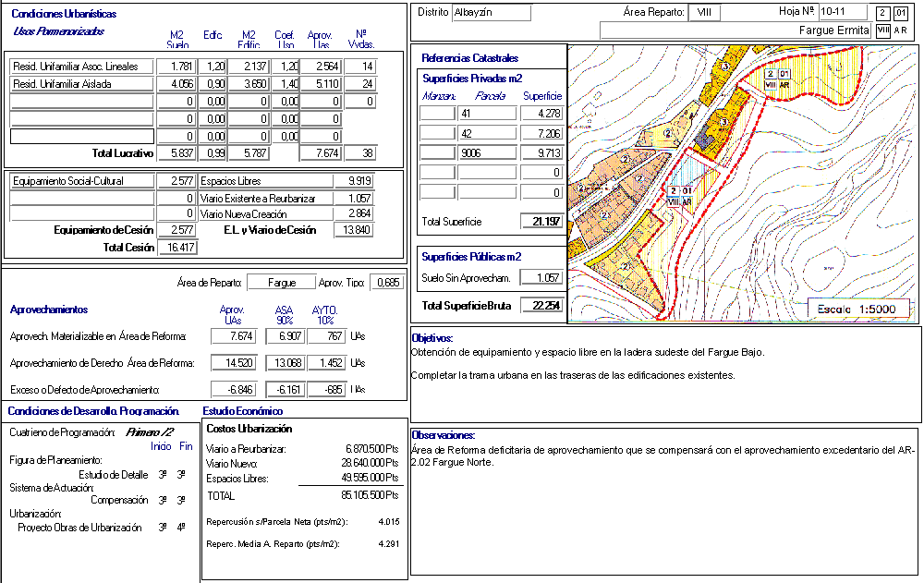Click Aprov. UAs value 2.564
924x583 pixels.
pyautogui.click(x=321, y=67)
